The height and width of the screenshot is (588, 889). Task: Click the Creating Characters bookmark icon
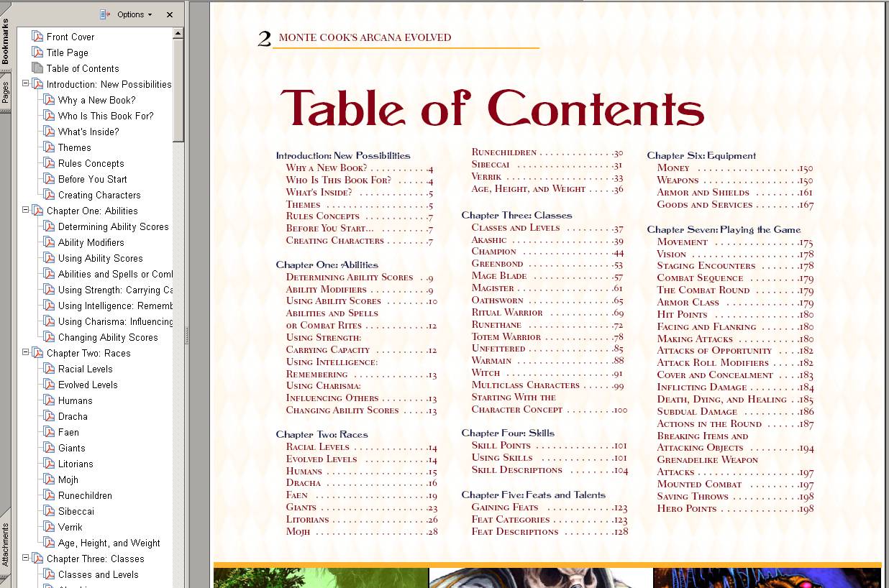pyautogui.click(x=49, y=195)
